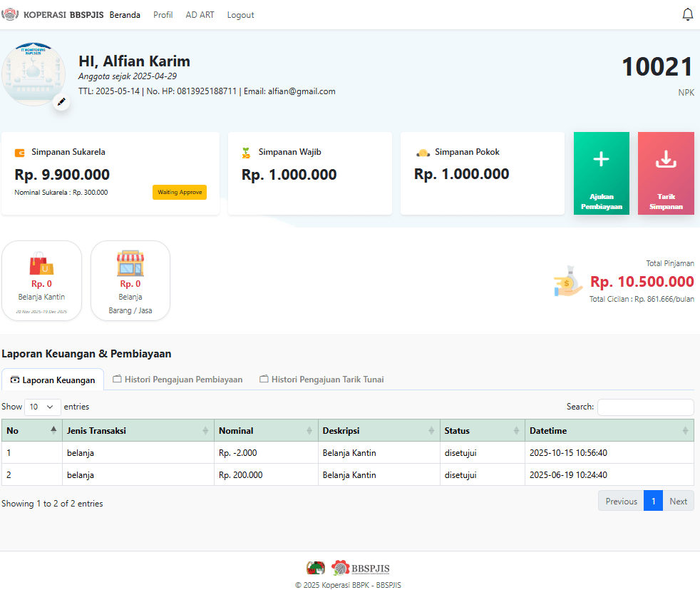Image resolution: width=700 pixels, height=590 pixels.
Task: Click the NPK number 10021
Action: 658,66
